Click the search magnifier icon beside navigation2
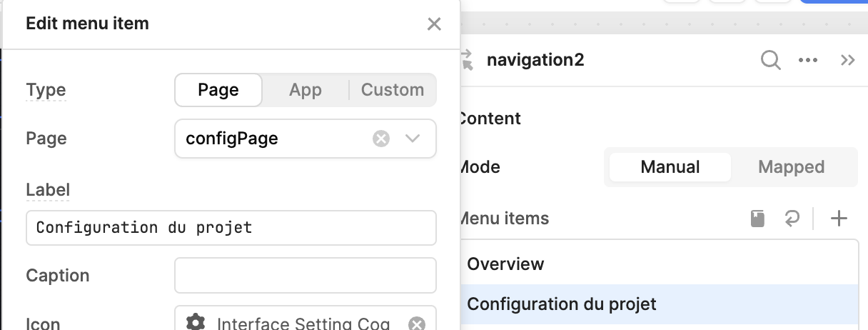The image size is (868, 330). [x=770, y=60]
